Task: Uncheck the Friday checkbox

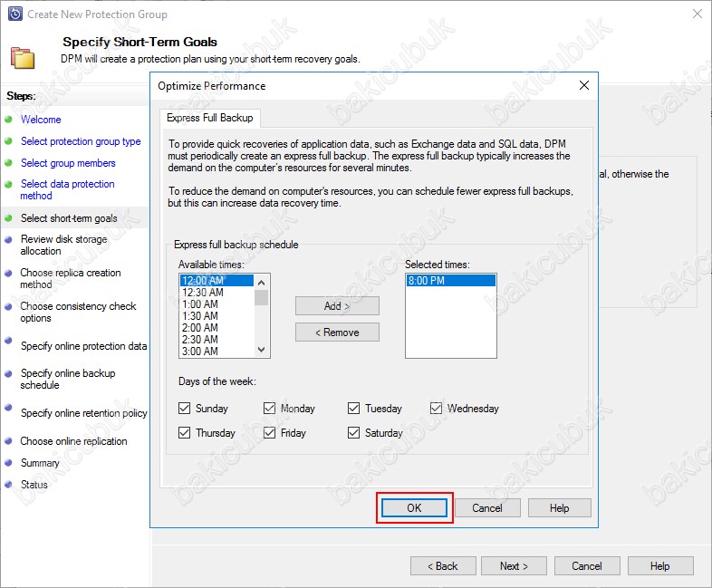Action: click(x=269, y=433)
